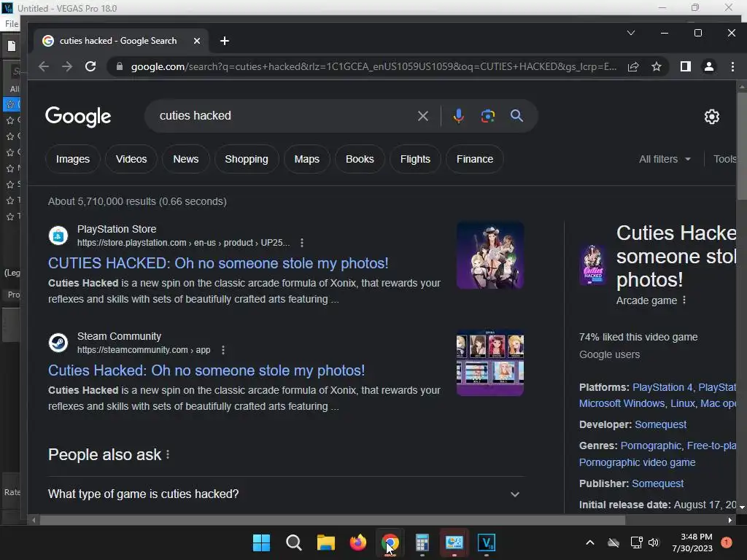The image size is (747, 560).
Task: Open Chrome's three-dot menu
Action: click(x=732, y=66)
